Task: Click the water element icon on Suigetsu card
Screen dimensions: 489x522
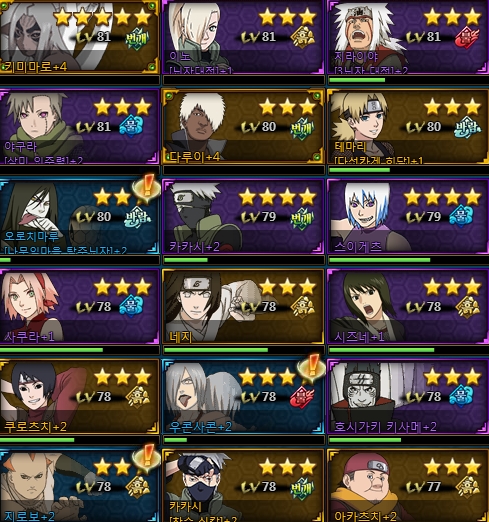Action: point(461,216)
